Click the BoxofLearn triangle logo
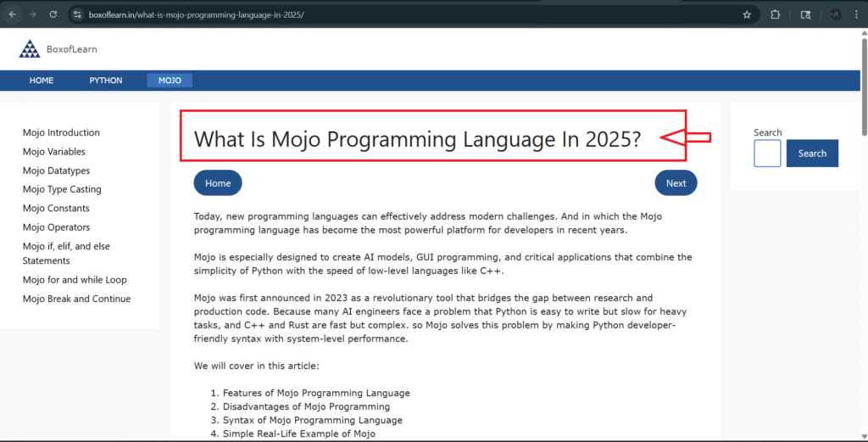 click(x=30, y=48)
